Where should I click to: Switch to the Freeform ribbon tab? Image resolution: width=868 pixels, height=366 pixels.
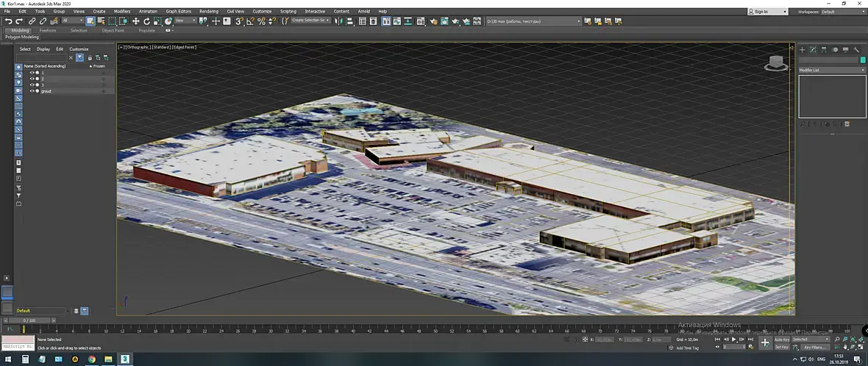pos(48,30)
